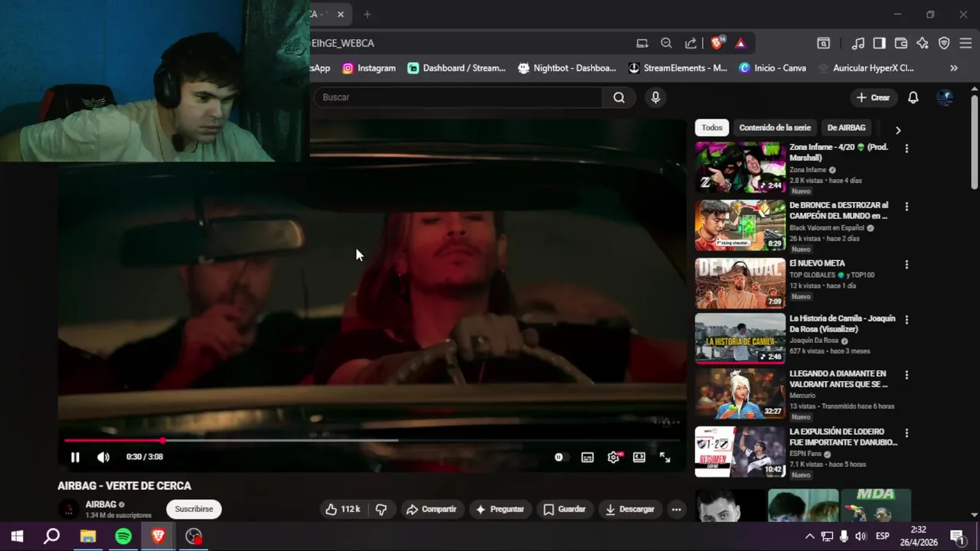Save the video with the Guardar button
The width and height of the screenshot is (980, 551).
click(x=564, y=509)
